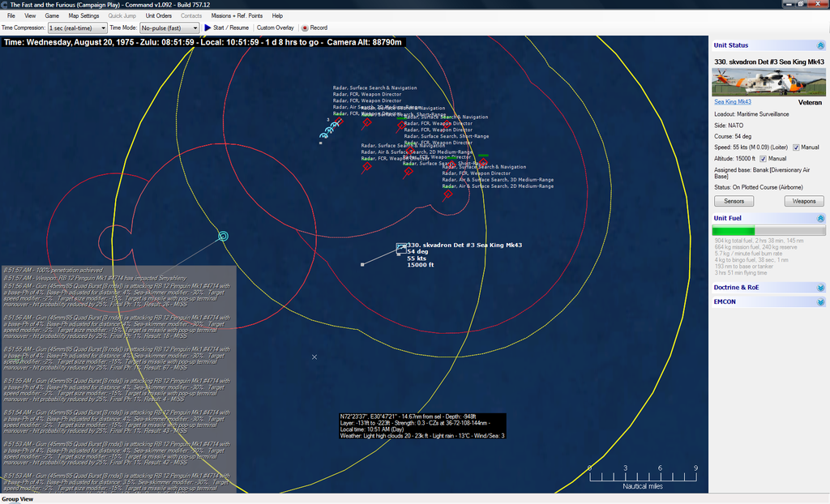The image size is (830, 504).
Task: Click the blue Start / Resume play arrow
Action: tap(207, 28)
